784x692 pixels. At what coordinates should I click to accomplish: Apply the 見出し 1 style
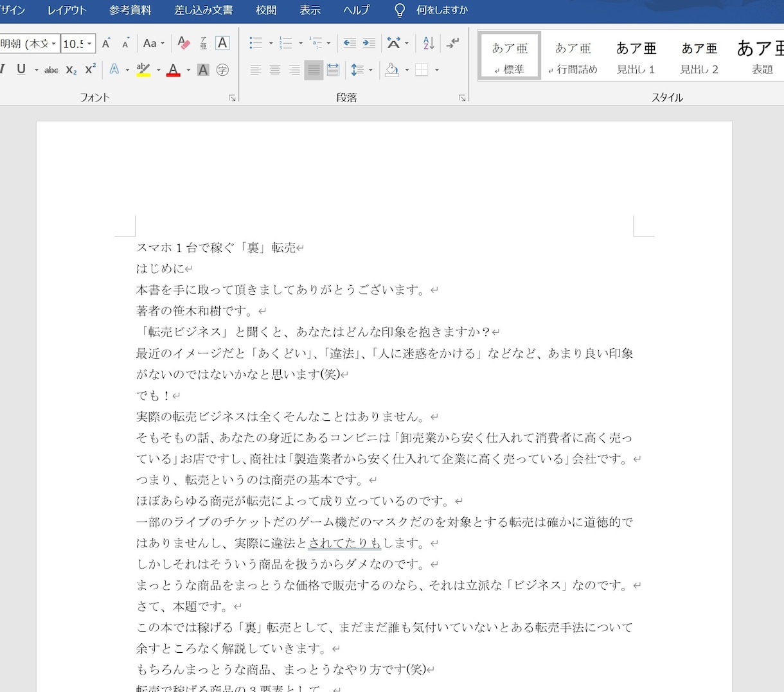click(636, 56)
